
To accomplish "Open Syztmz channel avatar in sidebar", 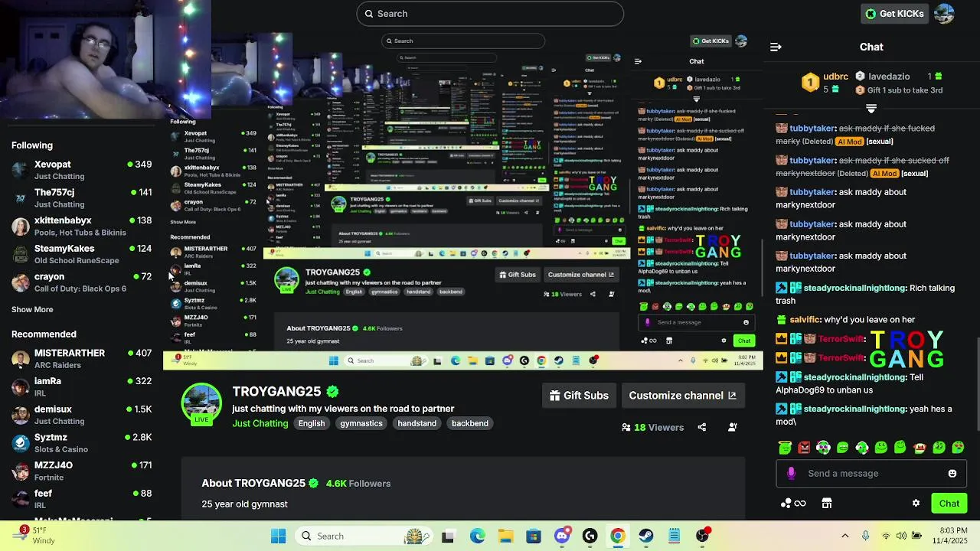I will click(x=21, y=443).
